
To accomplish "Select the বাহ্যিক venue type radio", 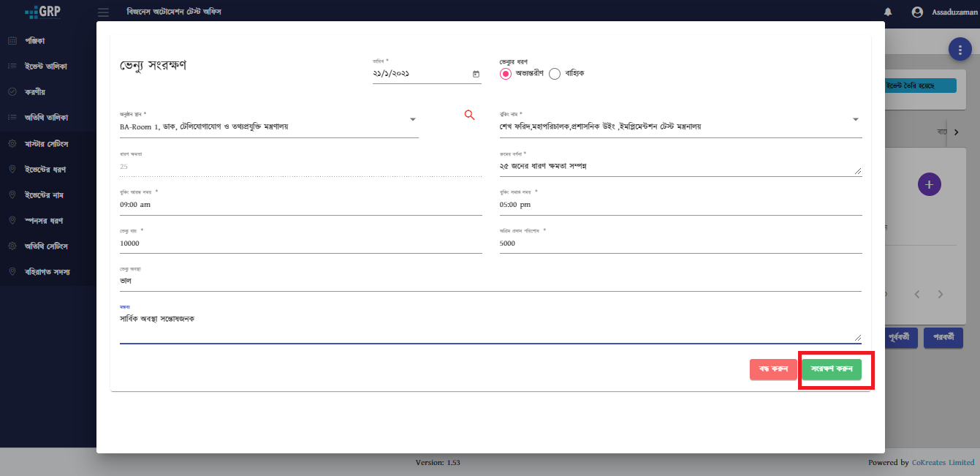I will coord(555,74).
